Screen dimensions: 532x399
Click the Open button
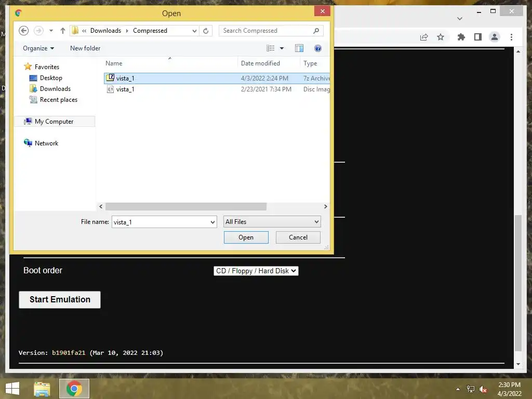[x=246, y=237]
